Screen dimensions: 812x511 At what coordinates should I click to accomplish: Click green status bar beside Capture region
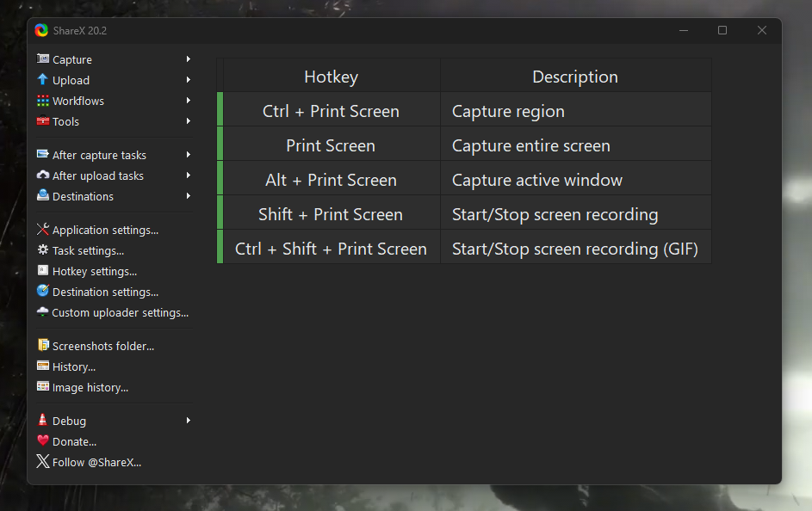[220, 109]
